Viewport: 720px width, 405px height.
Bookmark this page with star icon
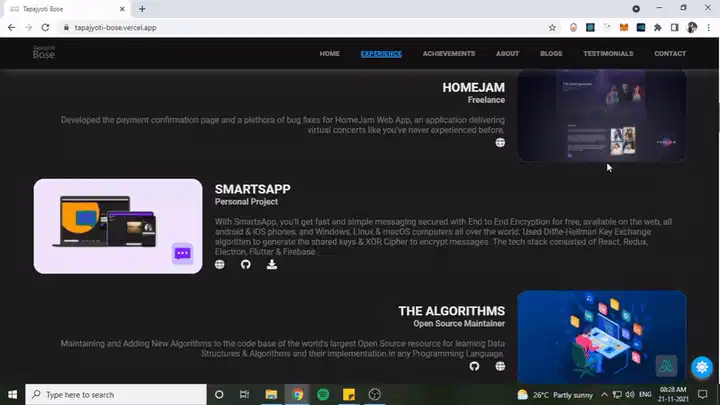(552, 28)
